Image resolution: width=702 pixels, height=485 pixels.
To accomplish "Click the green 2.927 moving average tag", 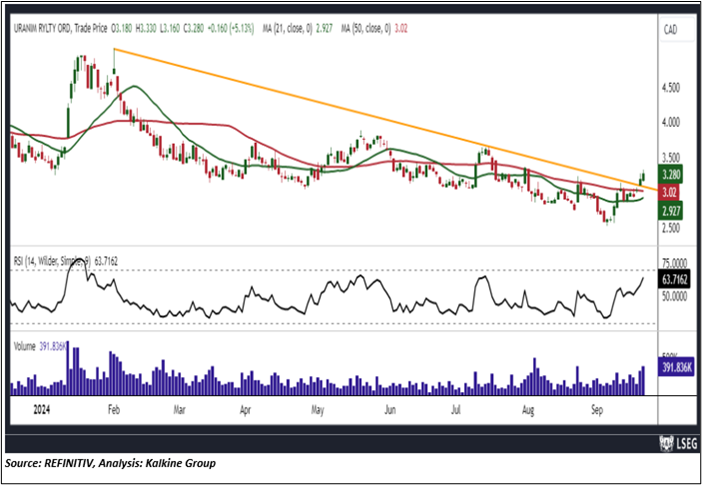I will tap(670, 210).
